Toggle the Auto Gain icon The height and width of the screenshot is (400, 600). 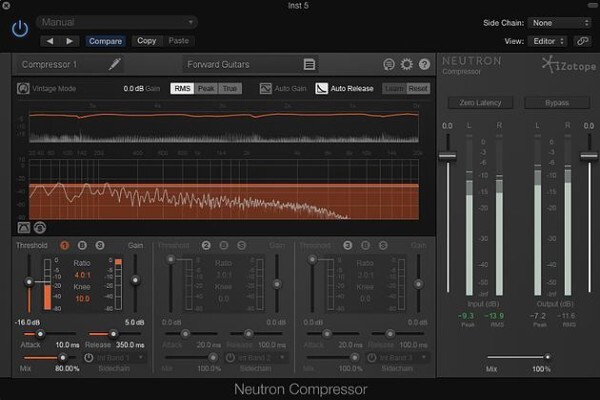266,88
